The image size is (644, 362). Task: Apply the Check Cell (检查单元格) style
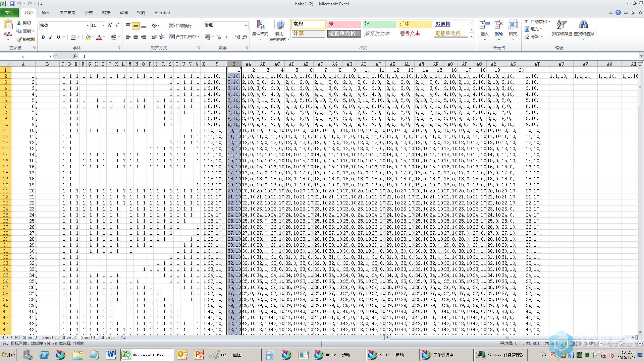tap(344, 34)
